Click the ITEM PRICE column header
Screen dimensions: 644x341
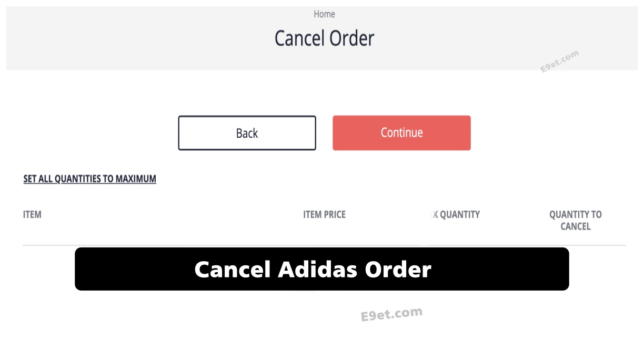[324, 214]
